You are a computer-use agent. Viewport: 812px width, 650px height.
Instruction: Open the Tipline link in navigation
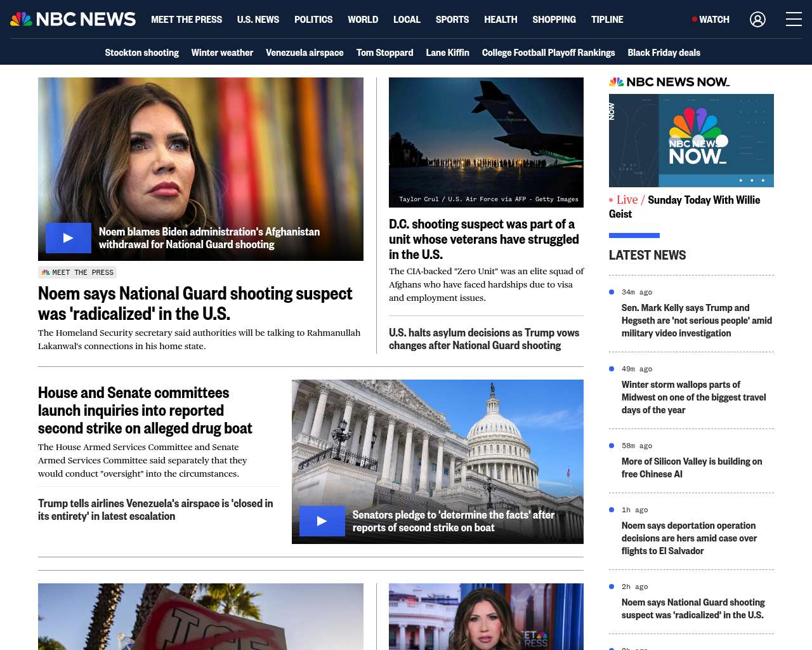click(x=607, y=20)
